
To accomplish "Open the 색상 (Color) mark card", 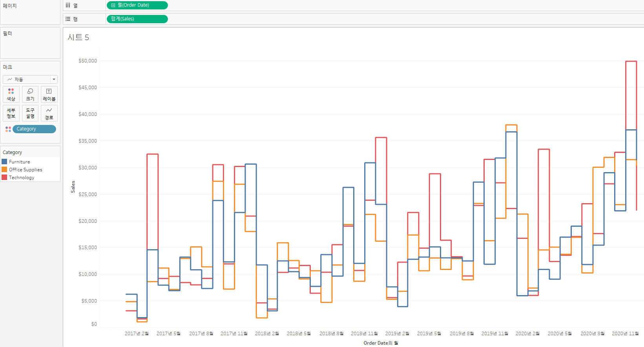I will pos(11,94).
